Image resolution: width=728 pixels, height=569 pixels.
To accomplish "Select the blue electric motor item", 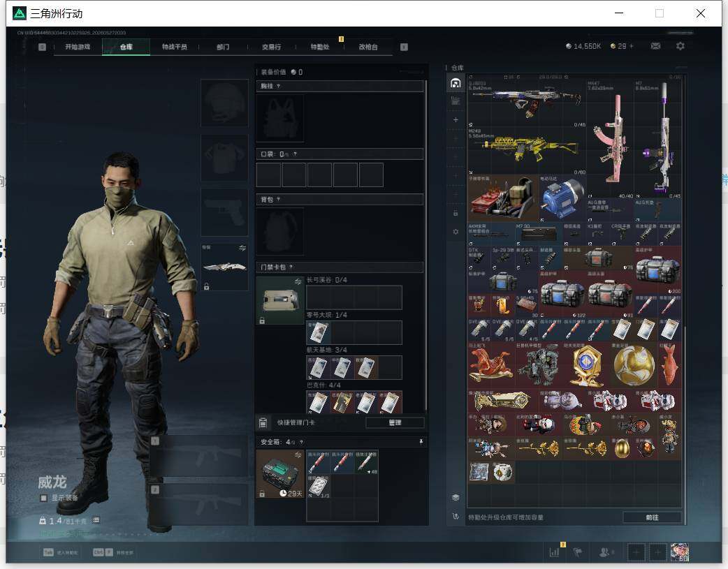I will tap(562, 198).
